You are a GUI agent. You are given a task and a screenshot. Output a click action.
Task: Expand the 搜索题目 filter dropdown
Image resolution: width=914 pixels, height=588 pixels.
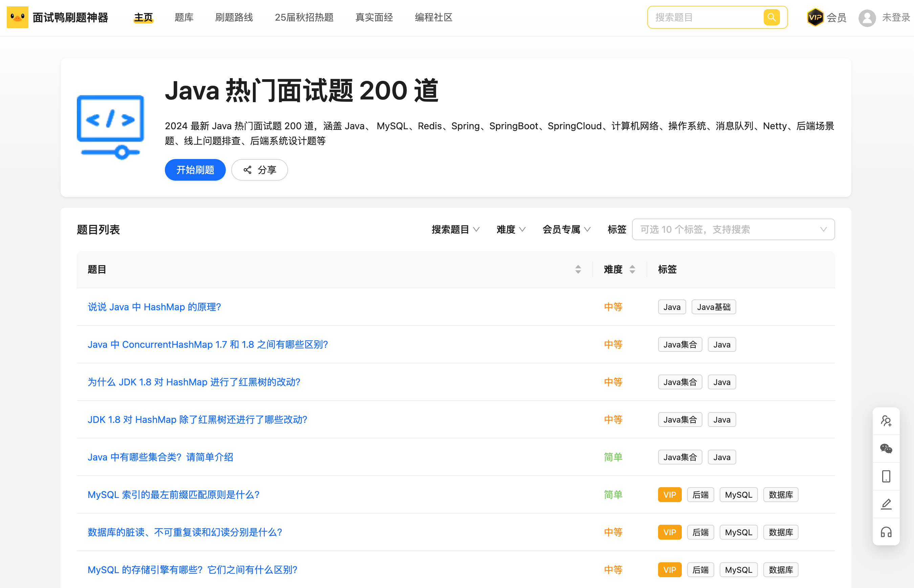(x=455, y=229)
